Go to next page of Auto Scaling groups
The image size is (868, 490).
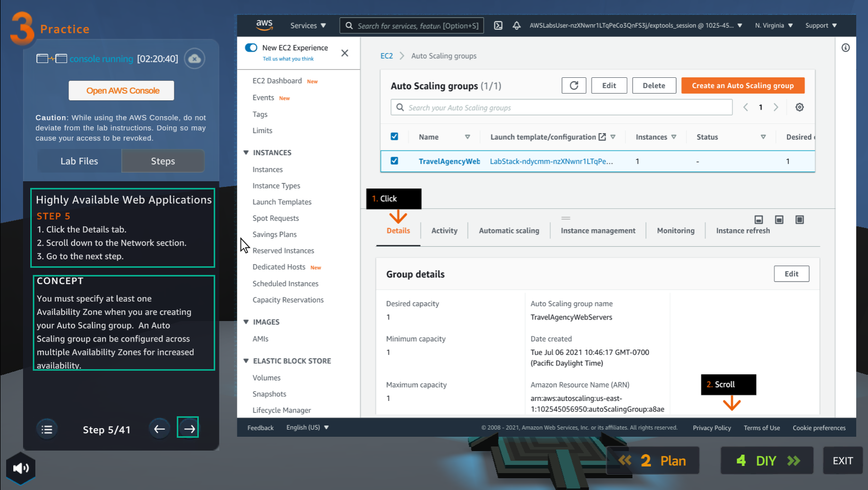point(776,107)
